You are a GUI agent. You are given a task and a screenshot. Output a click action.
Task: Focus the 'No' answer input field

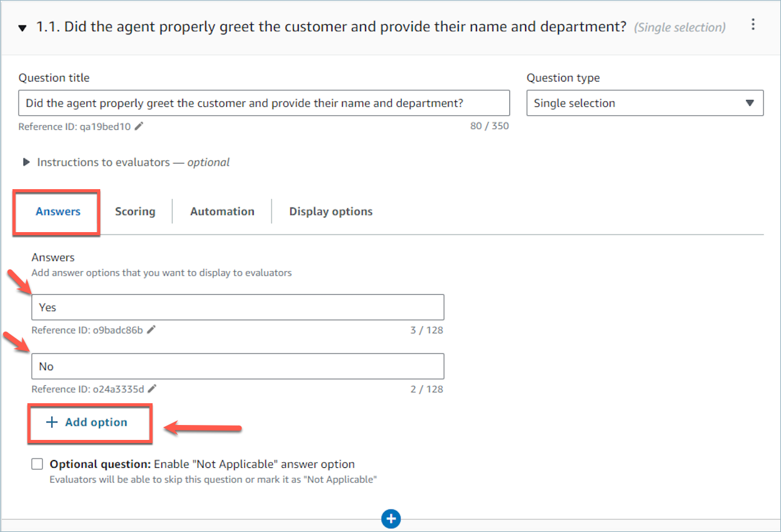tap(237, 366)
